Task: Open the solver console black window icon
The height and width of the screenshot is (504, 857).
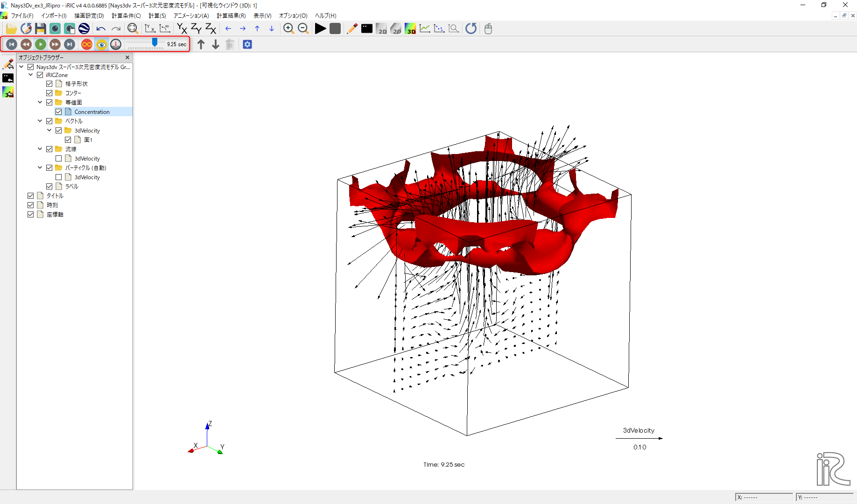Action: pyautogui.click(x=367, y=28)
